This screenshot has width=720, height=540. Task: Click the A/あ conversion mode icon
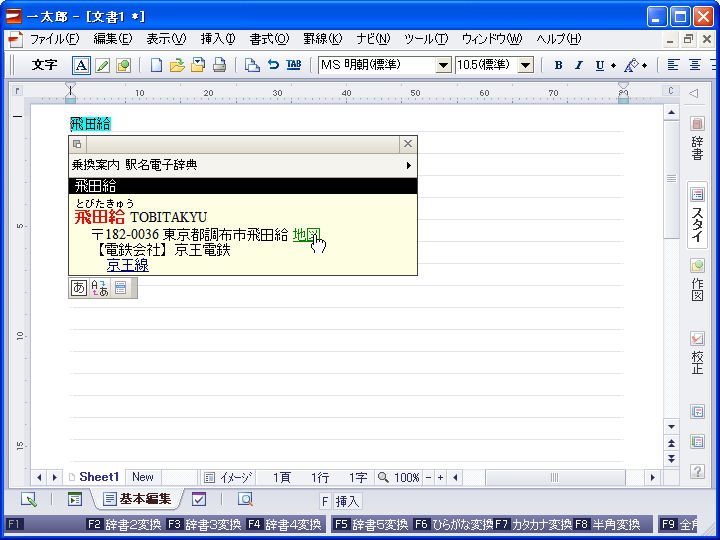coord(100,288)
